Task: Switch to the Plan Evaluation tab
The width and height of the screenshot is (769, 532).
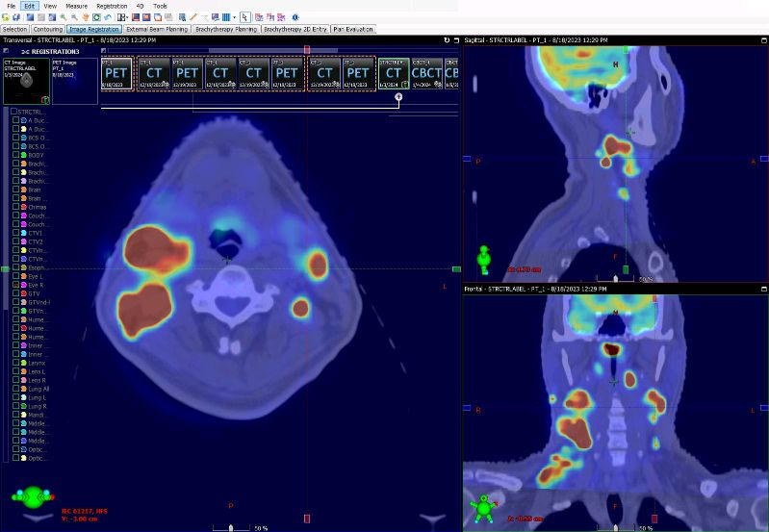Action: click(x=353, y=29)
